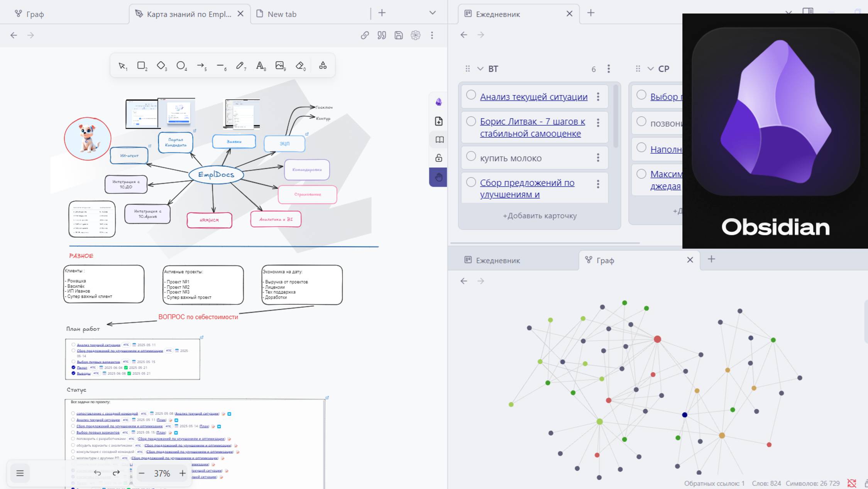Open menu for Сбор предложений card
This screenshot has width=868, height=489.
(x=598, y=184)
